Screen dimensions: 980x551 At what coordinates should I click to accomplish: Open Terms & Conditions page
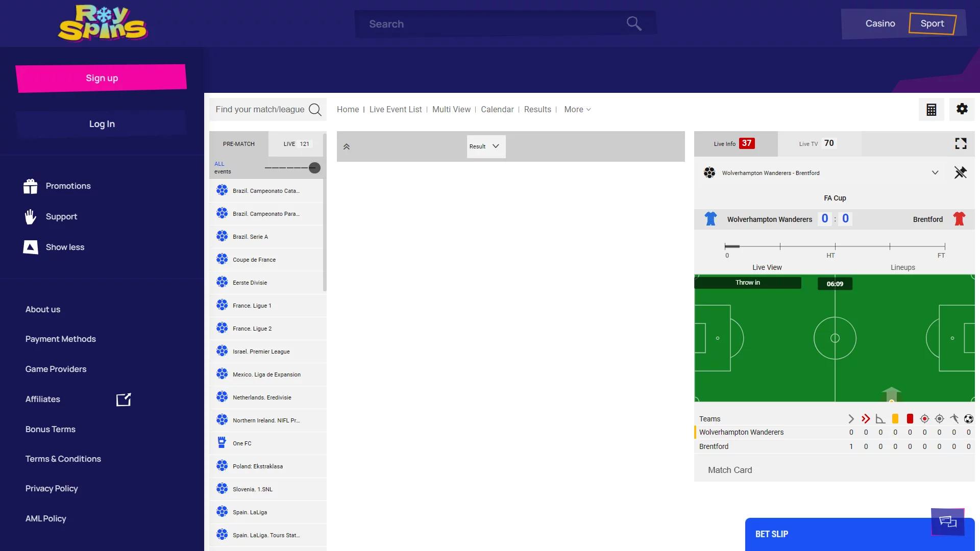click(63, 459)
